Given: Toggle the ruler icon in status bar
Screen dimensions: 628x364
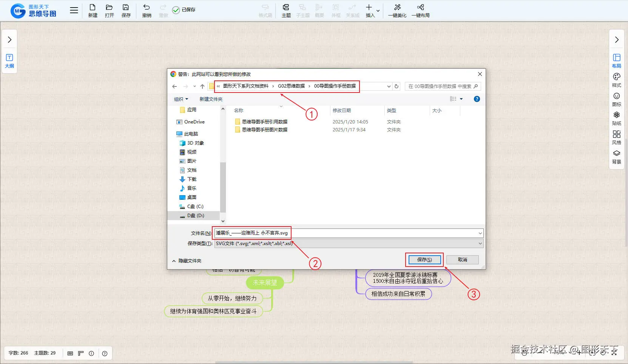Looking at the screenshot, I should point(80,353).
